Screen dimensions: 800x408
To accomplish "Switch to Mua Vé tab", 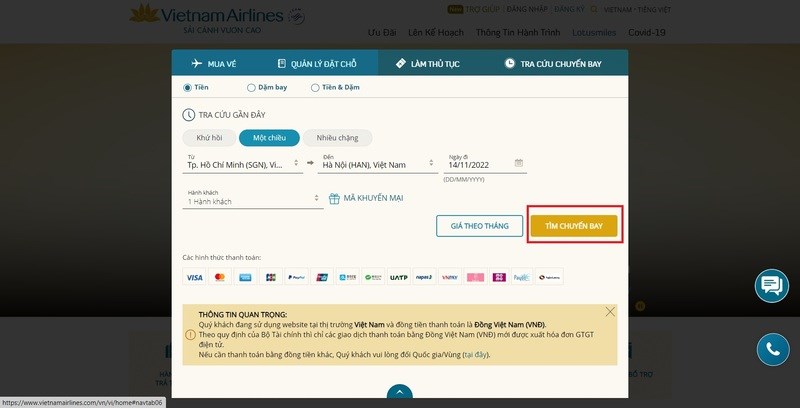I will pyautogui.click(x=214, y=64).
